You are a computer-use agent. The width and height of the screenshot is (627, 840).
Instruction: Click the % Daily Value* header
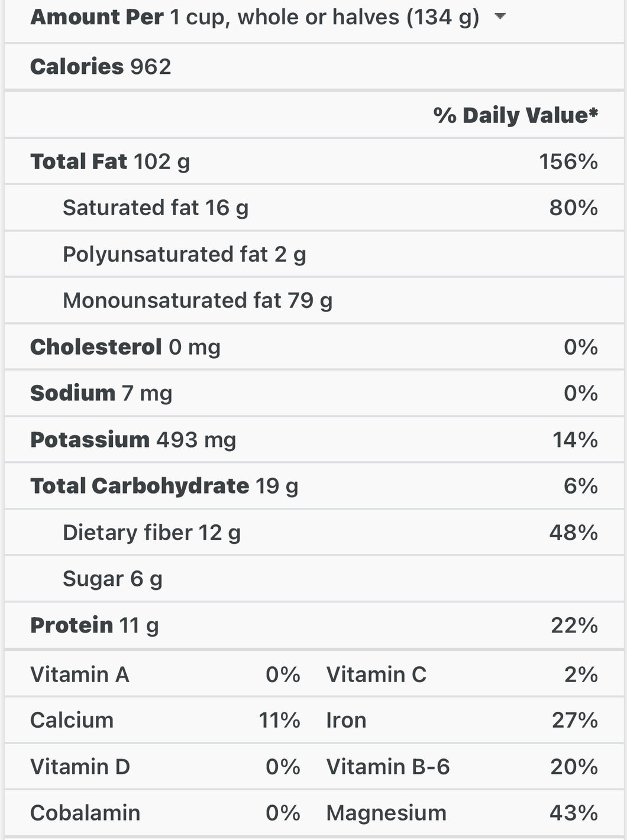click(515, 115)
